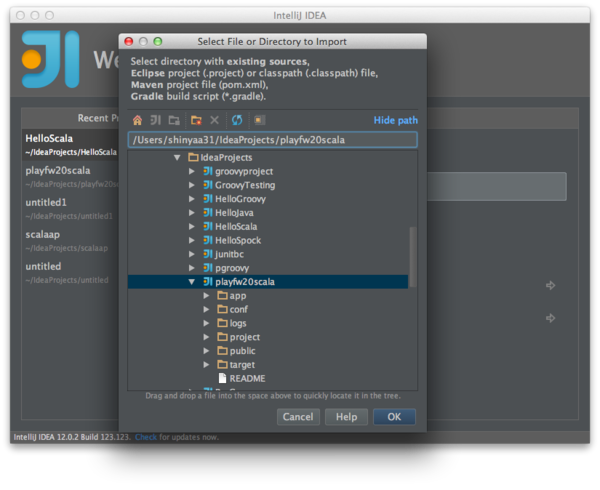Select the public folder label

(242, 351)
